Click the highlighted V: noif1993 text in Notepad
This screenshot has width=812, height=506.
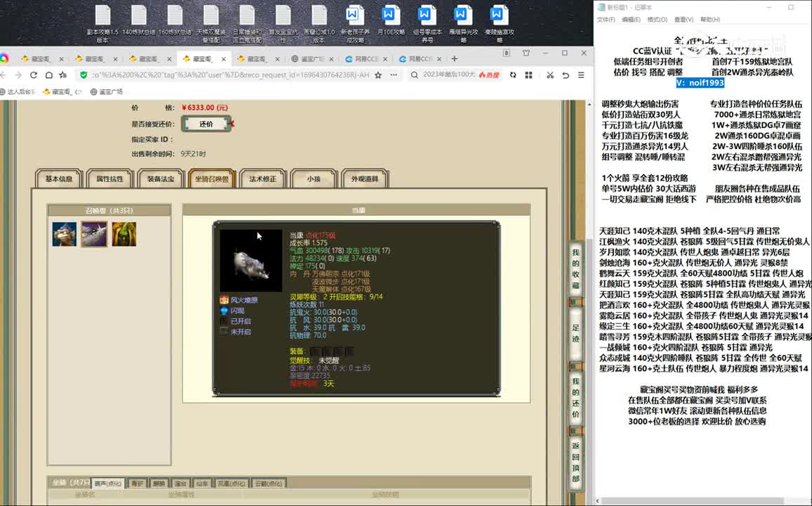[700, 83]
